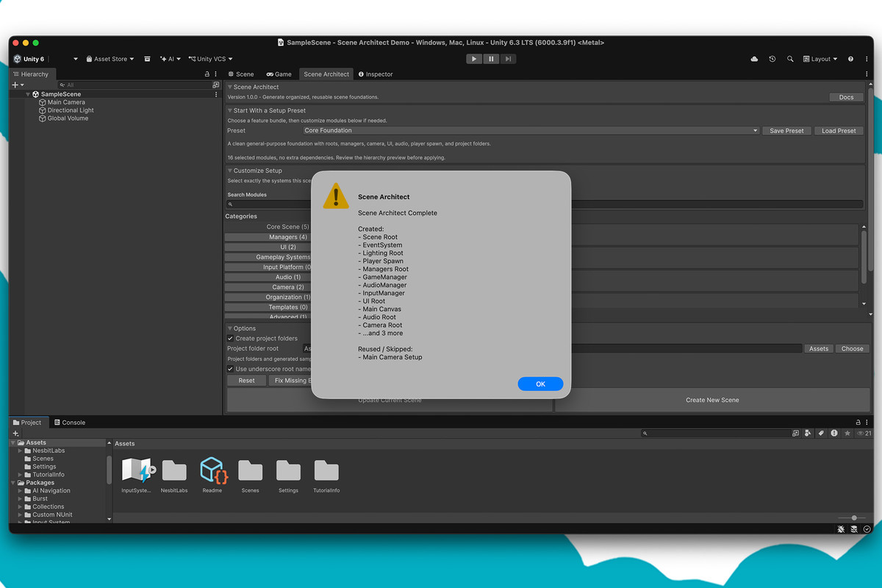This screenshot has width=882, height=588.
Task: Select Global Volume in Hierarchy
Action: pyautogui.click(x=68, y=118)
